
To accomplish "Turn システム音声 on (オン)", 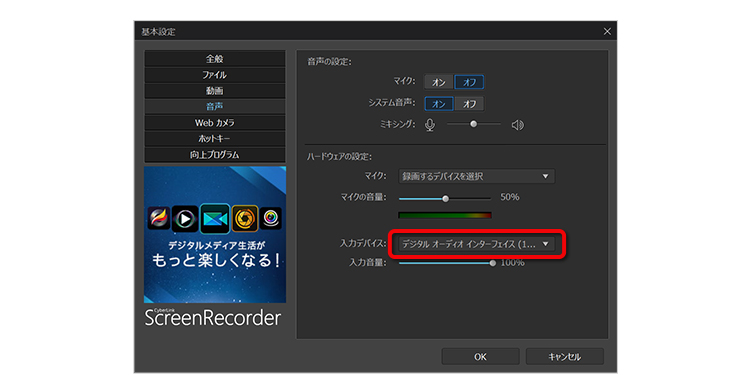I will pos(439,103).
